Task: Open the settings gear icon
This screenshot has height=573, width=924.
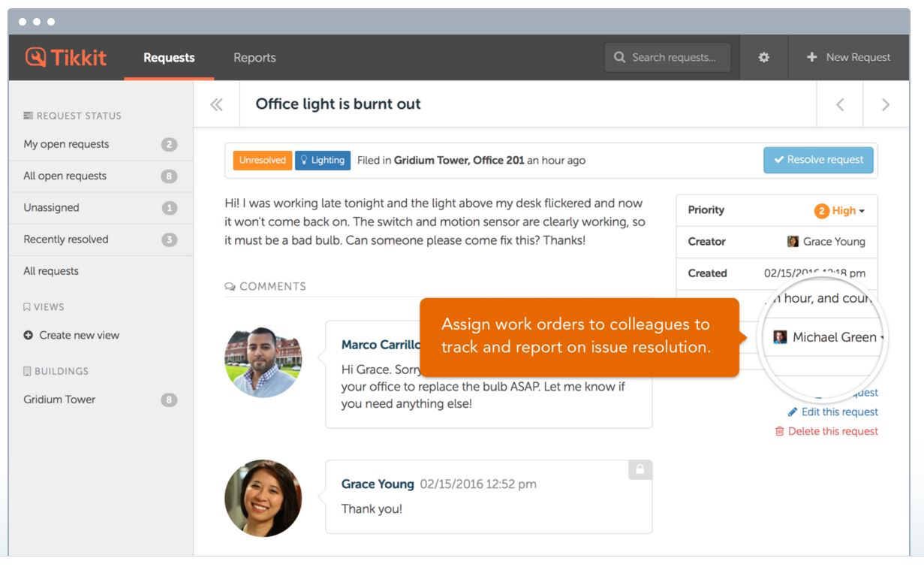Action: (763, 57)
